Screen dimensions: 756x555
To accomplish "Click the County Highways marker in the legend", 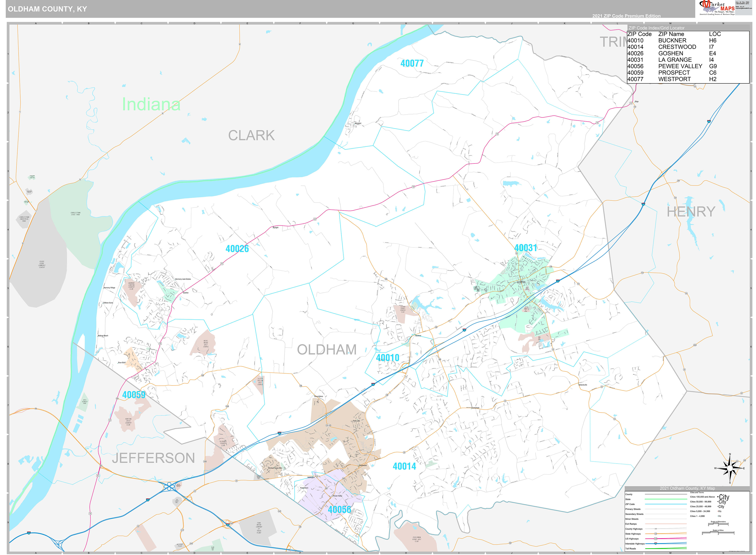I will pos(656,529).
